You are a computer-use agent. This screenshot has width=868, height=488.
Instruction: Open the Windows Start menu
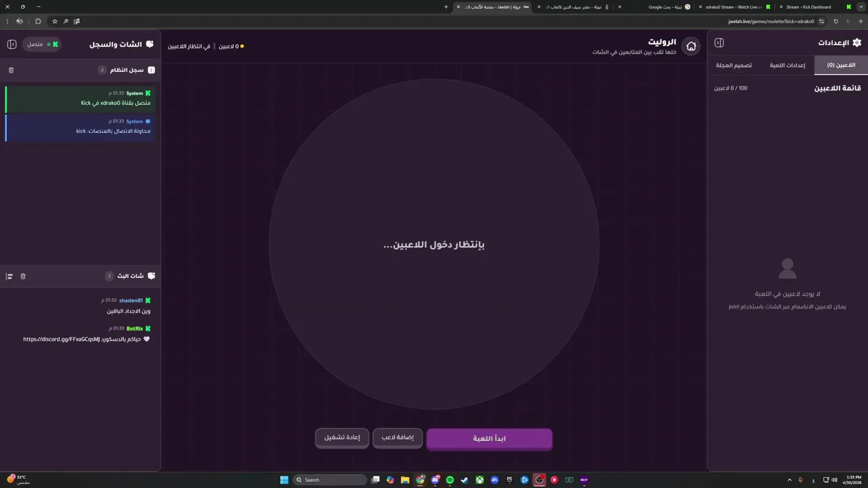(x=284, y=480)
